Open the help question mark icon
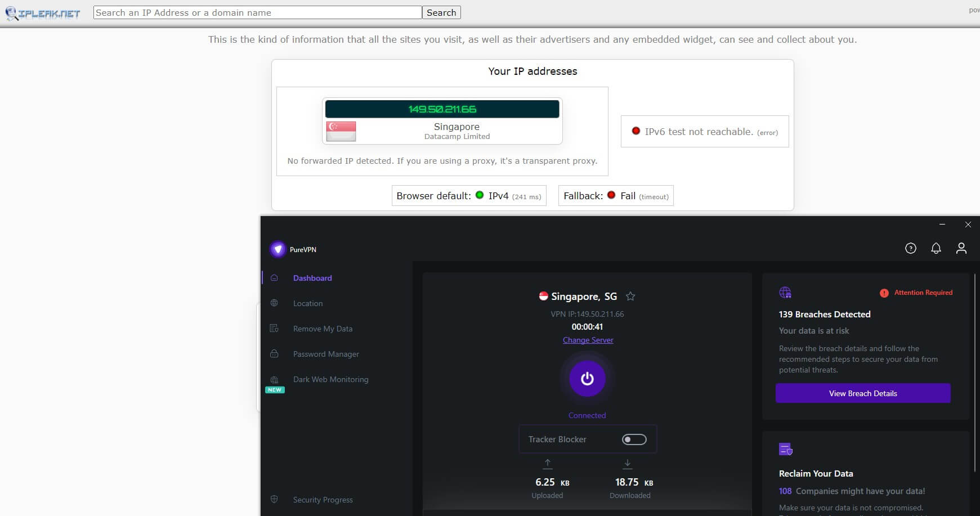The height and width of the screenshot is (516, 980). [x=910, y=248]
